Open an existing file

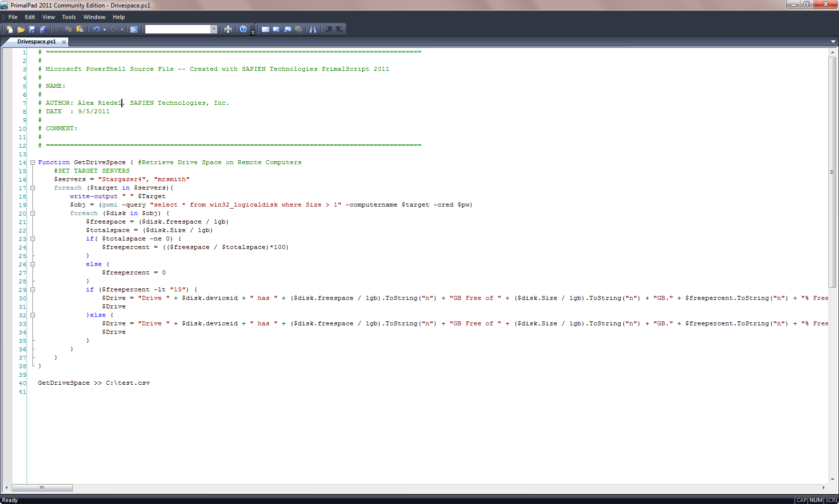coord(21,29)
